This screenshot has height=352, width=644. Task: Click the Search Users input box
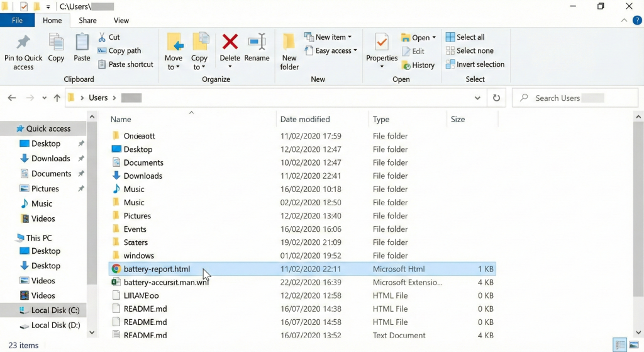coord(575,98)
